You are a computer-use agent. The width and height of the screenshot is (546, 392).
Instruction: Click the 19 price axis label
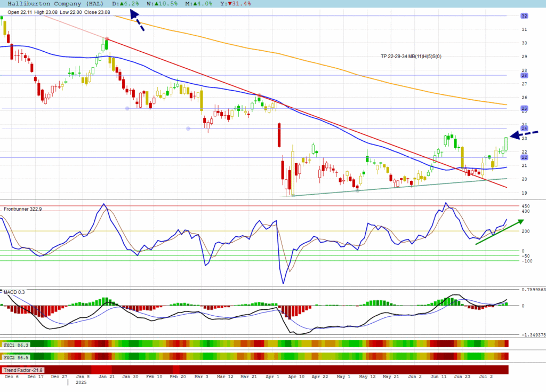pos(524,193)
